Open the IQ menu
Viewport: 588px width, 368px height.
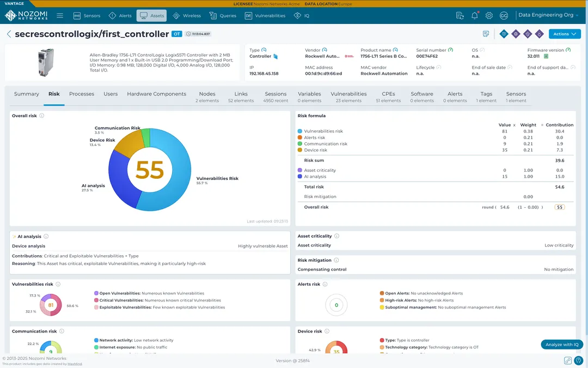302,16
